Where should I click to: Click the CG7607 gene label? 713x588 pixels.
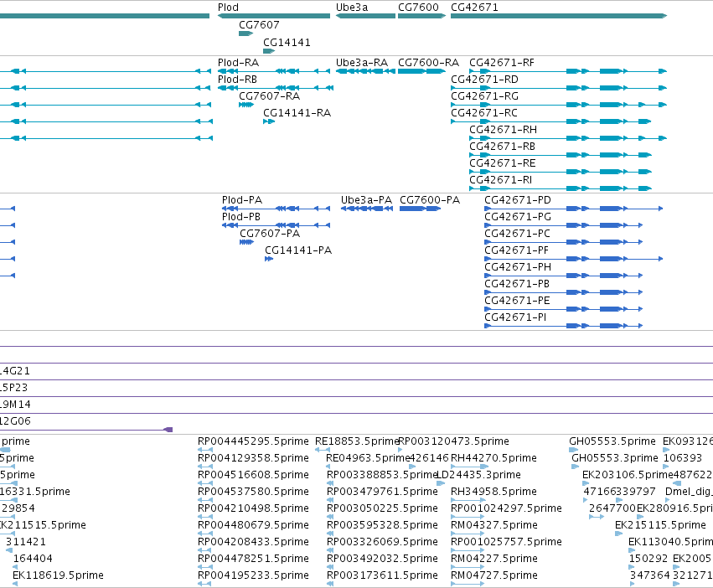pos(259,24)
